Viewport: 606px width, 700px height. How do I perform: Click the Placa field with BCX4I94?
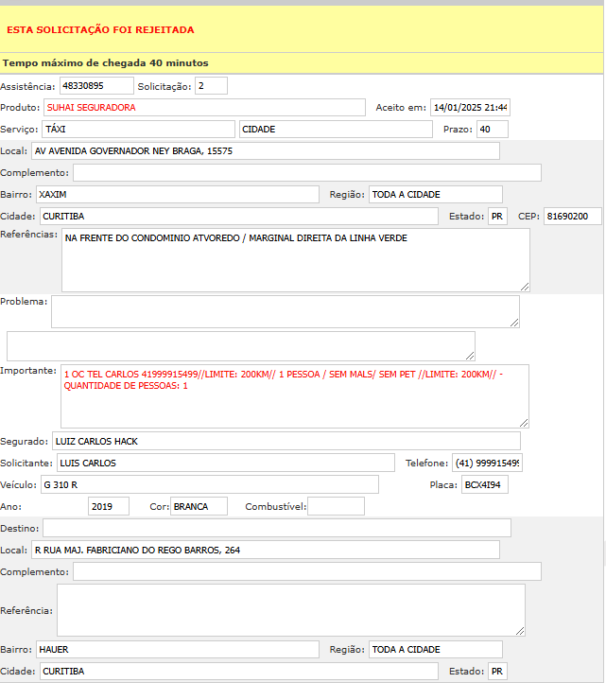(x=485, y=485)
